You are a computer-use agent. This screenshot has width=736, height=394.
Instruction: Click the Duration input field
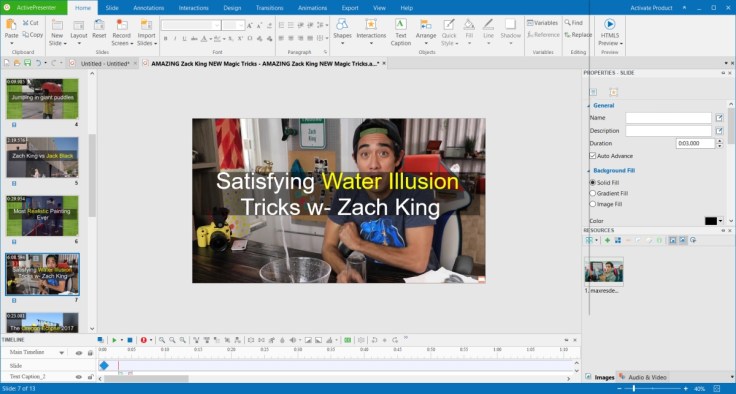point(695,143)
